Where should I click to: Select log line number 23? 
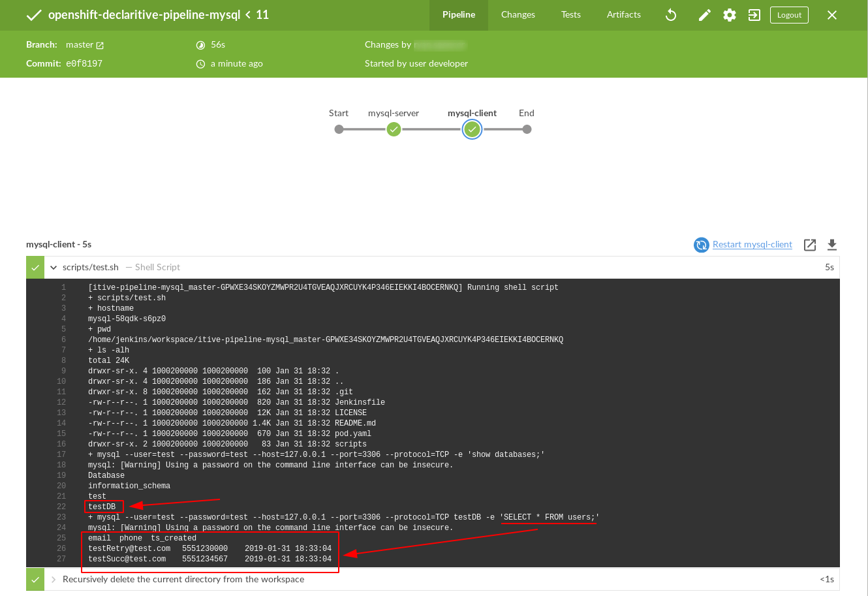coord(62,517)
